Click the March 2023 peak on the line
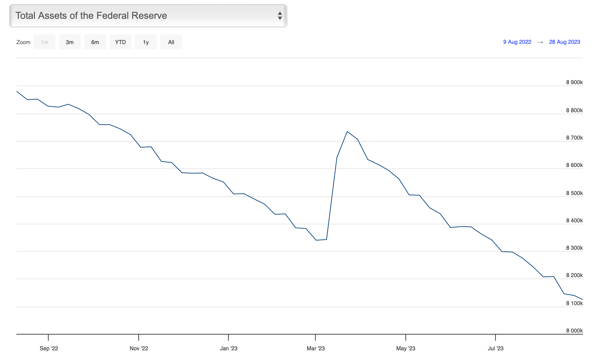 tap(347, 132)
